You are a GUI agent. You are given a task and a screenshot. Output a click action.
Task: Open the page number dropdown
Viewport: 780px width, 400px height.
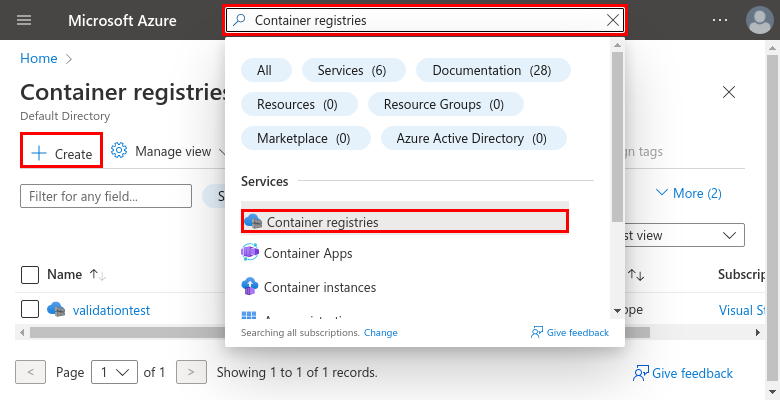click(x=114, y=372)
